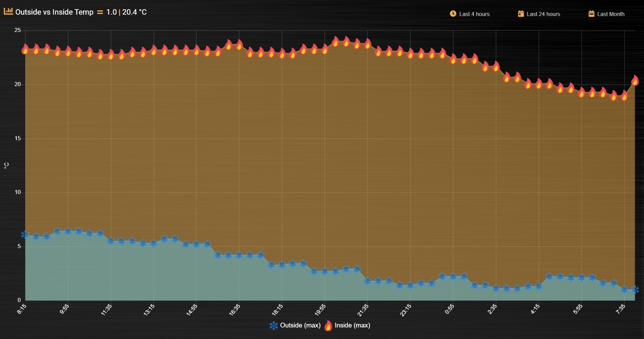Click the clock icon for Last 4 hours
This screenshot has height=339, width=644.
[x=453, y=14]
